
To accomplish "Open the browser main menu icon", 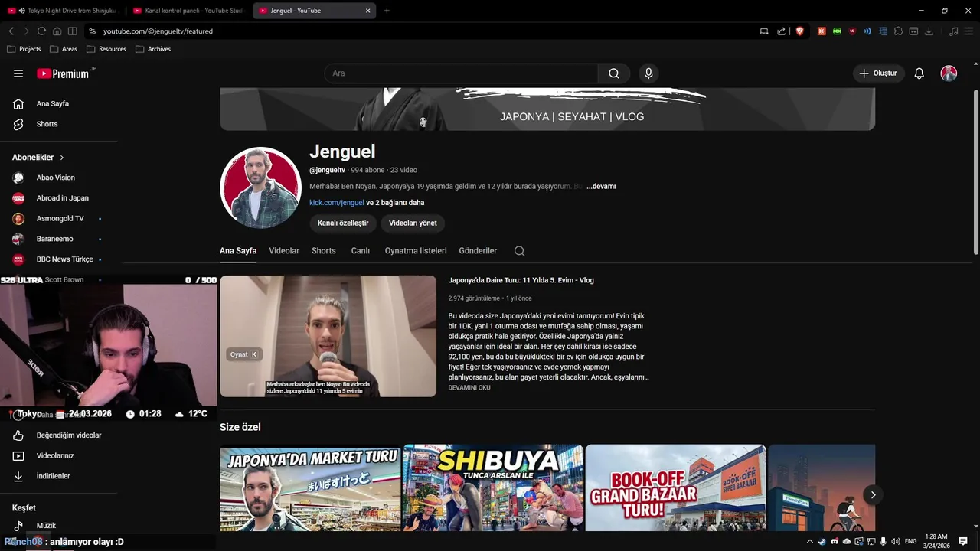I will (969, 31).
